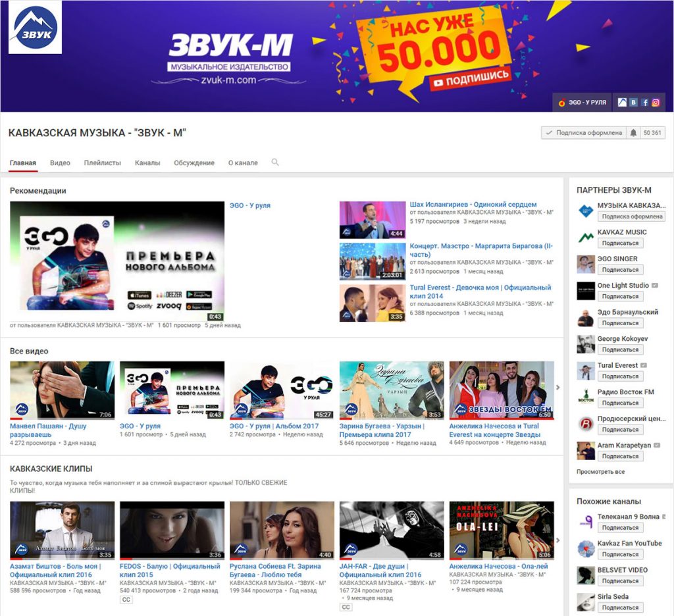Open ЭGO - У руля | Альбом 2017 link
The image size is (674, 616).
(274, 426)
